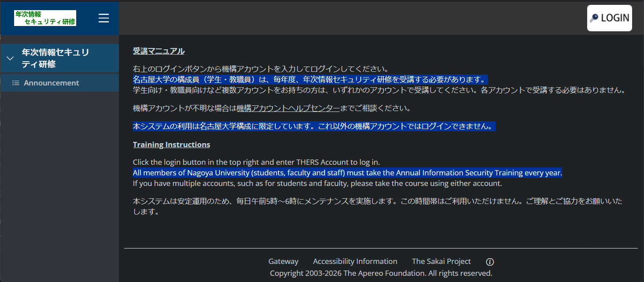Click the Training Instructions heading link
This screenshot has height=282, width=644.
[171, 144]
